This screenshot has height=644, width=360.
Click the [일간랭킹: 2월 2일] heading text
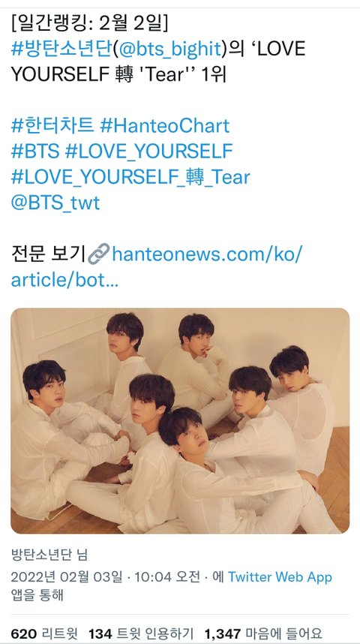(89, 24)
